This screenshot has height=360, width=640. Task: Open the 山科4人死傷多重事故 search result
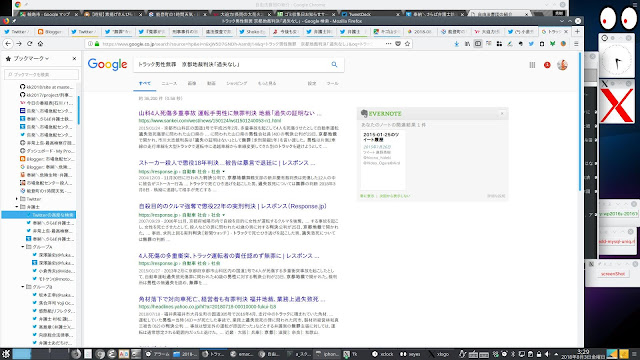point(230,113)
